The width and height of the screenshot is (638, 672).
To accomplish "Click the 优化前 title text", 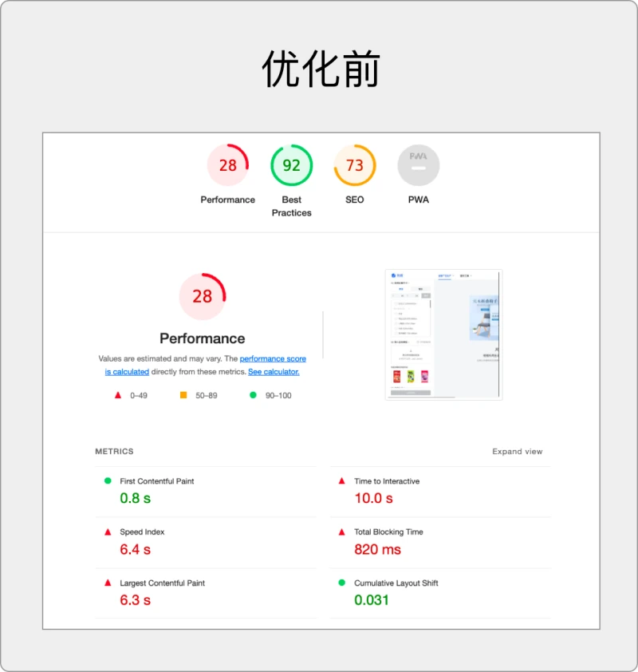I will (x=321, y=69).
